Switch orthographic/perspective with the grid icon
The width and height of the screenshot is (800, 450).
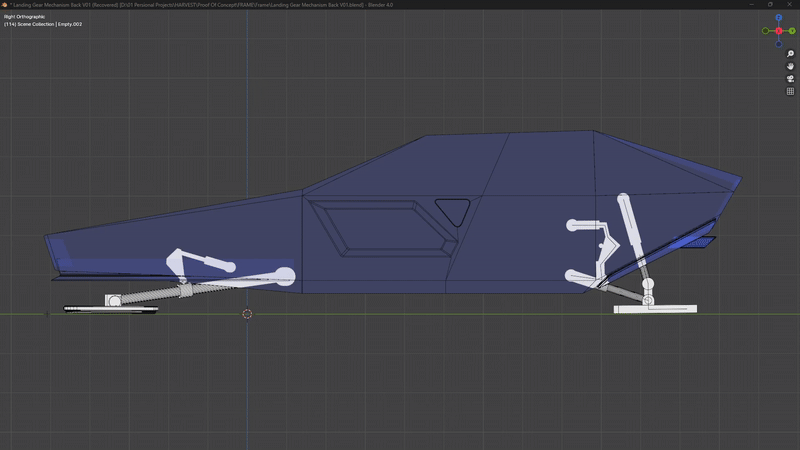click(x=790, y=91)
